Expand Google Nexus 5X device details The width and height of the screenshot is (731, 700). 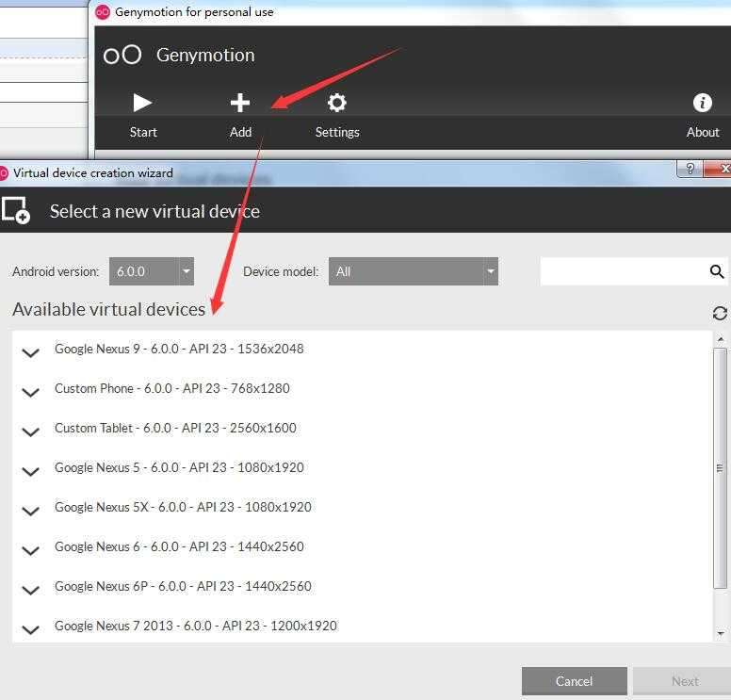(x=31, y=512)
